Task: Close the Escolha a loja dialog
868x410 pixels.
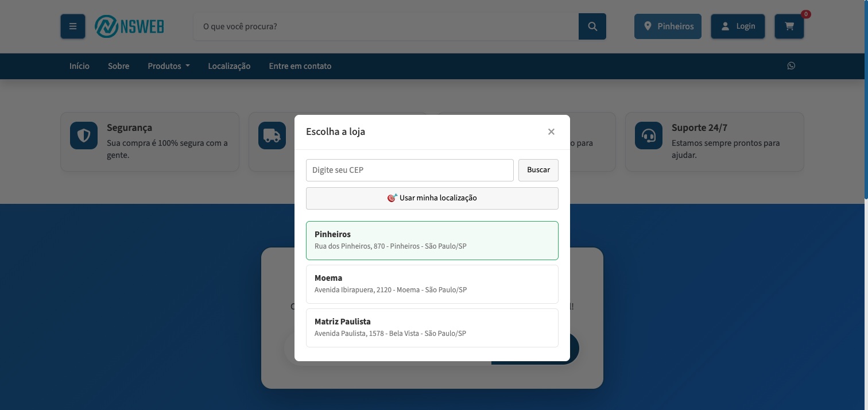Action: click(x=551, y=131)
